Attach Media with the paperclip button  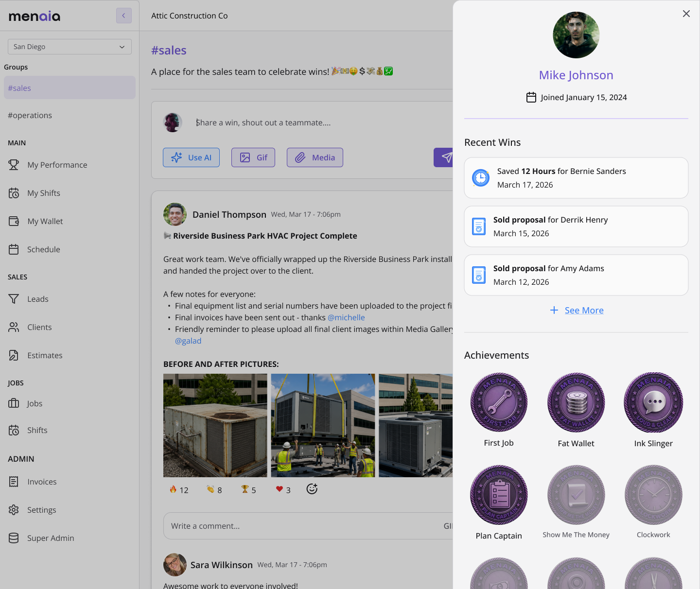pos(315,157)
